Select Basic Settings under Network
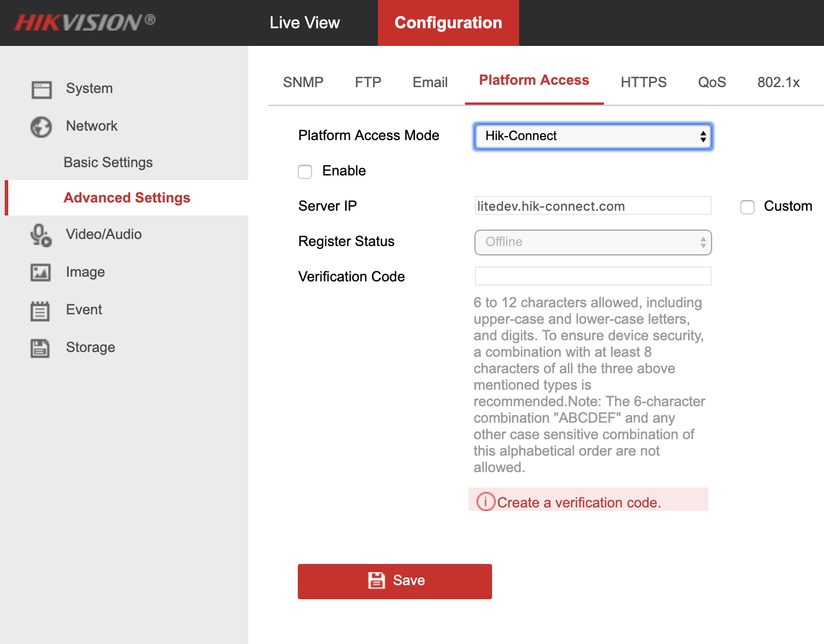The height and width of the screenshot is (644, 824). (108, 162)
